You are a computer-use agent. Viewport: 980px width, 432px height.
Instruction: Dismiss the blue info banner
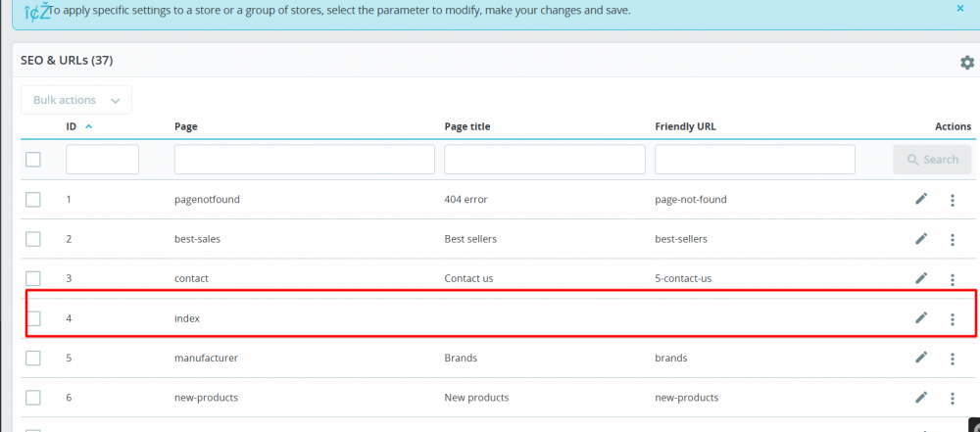coord(960,8)
